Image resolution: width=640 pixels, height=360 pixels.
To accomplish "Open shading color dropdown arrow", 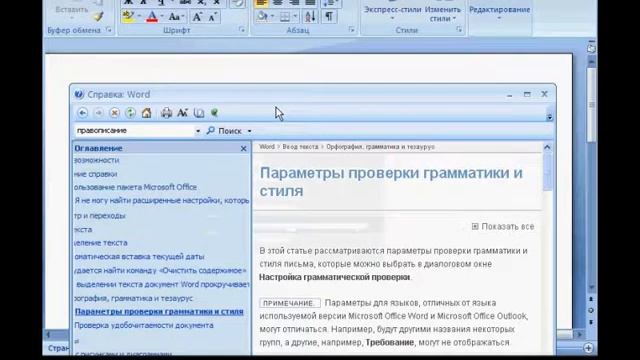I will point(272,17).
